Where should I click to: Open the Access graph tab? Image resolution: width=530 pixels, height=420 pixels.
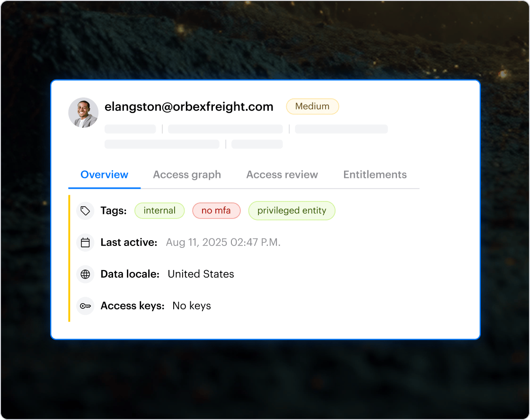[187, 175]
